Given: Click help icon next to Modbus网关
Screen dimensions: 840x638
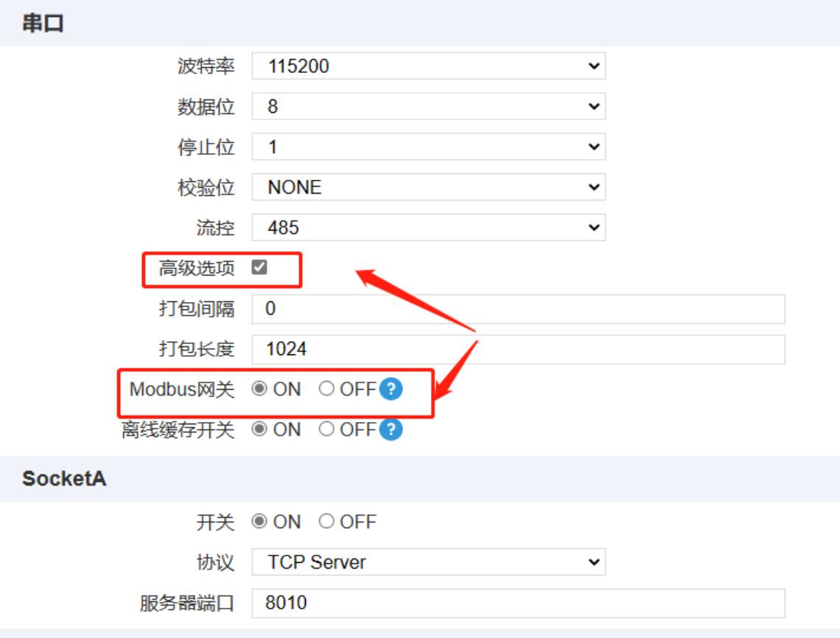Looking at the screenshot, I should tap(391, 390).
